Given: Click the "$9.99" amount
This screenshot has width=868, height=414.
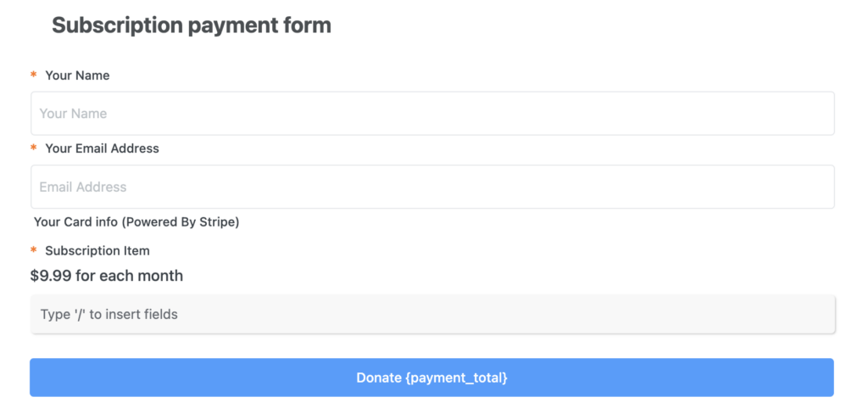Looking at the screenshot, I should click(50, 276).
